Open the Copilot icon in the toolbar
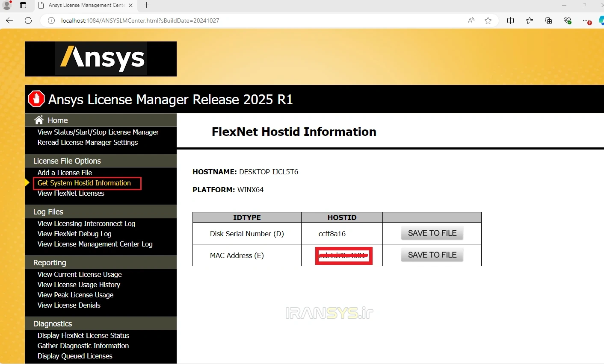The height and width of the screenshot is (364, 604). 601,21
